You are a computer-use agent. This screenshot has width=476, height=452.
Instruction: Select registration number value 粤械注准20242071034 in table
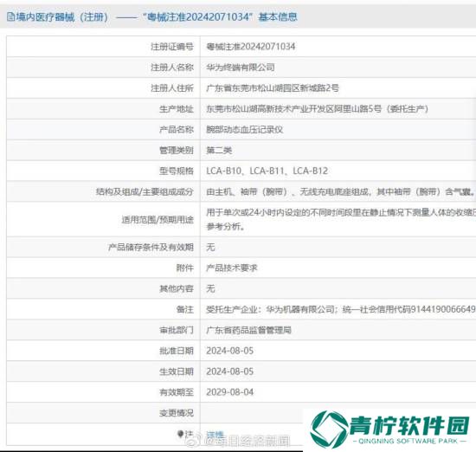[251, 47]
